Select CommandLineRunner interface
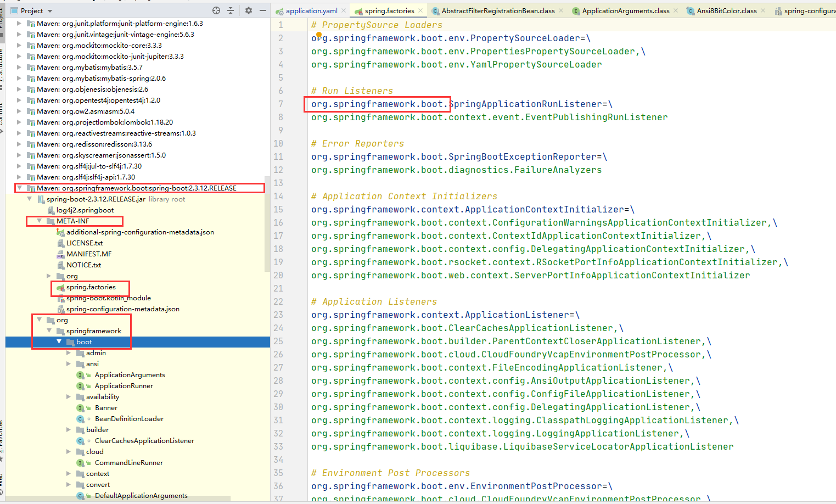Image resolution: width=836 pixels, height=504 pixels. click(x=128, y=462)
